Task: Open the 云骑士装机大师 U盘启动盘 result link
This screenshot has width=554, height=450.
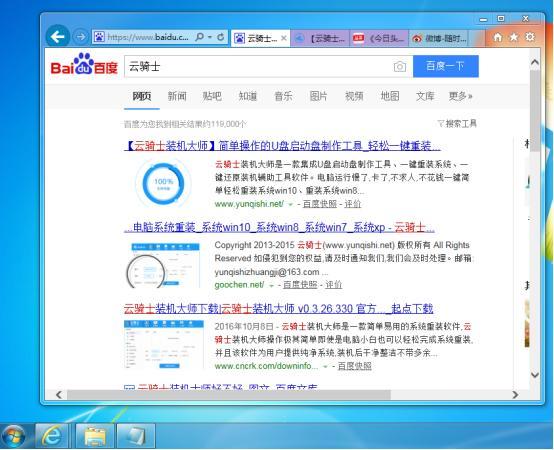Action: tap(282, 146)
